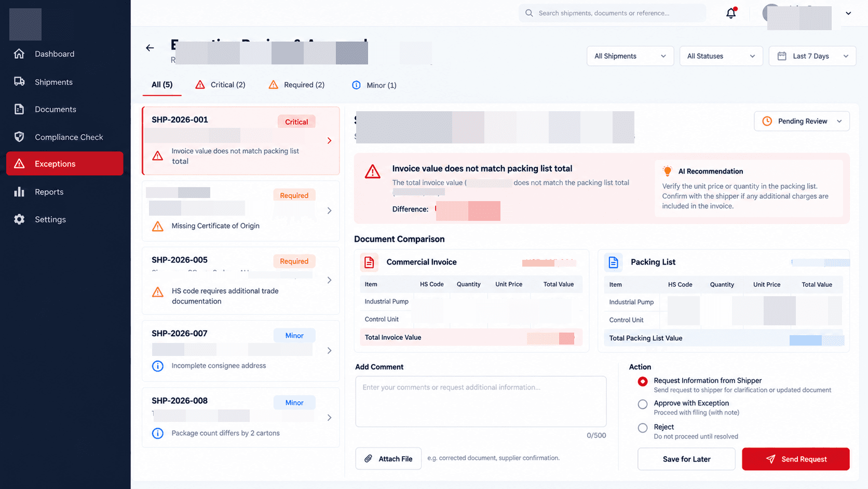Click the Attach File button
This screenshot has width=868, height=489.
pos(388,458)
